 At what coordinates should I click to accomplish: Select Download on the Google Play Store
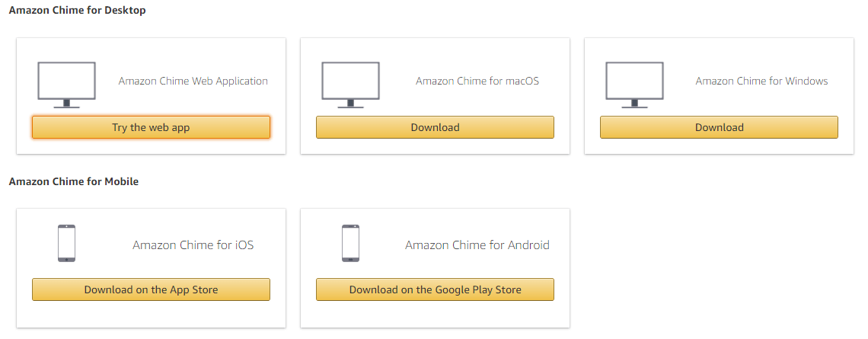435,289
